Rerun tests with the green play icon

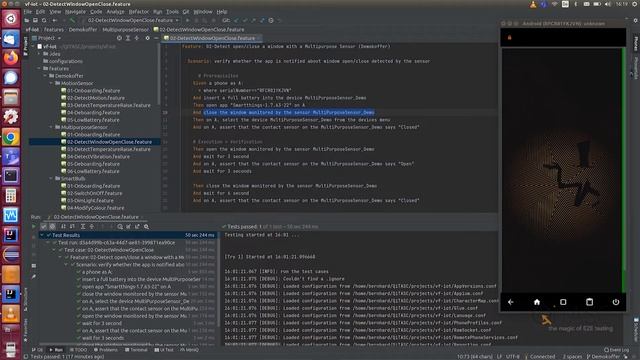(33, 227)
